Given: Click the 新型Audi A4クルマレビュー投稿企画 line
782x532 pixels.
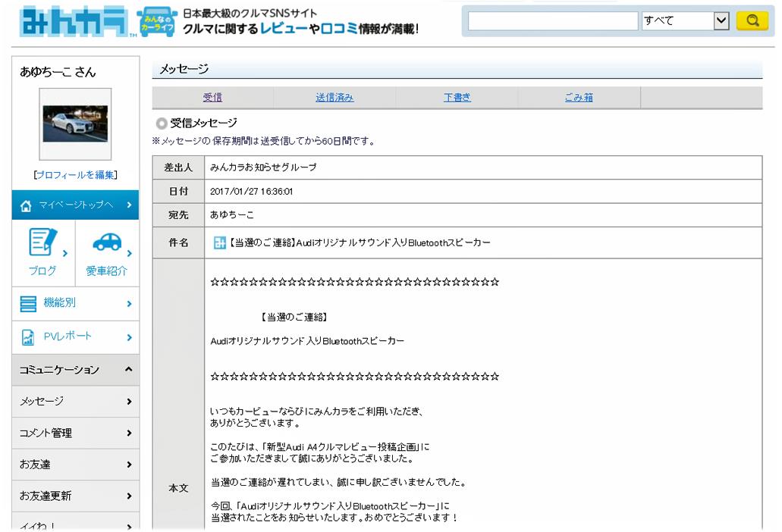Looking at the screenshot, I should click(x=319, y=447).
